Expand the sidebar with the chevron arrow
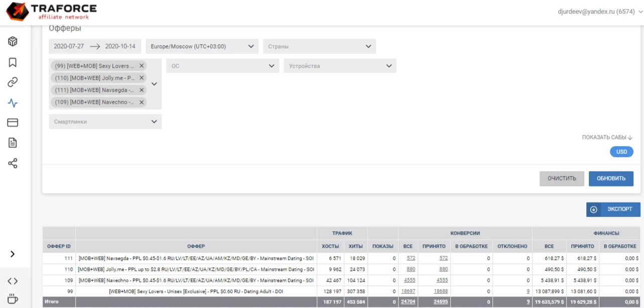Screen dimensions: 644x308 [x=13, y=254]
